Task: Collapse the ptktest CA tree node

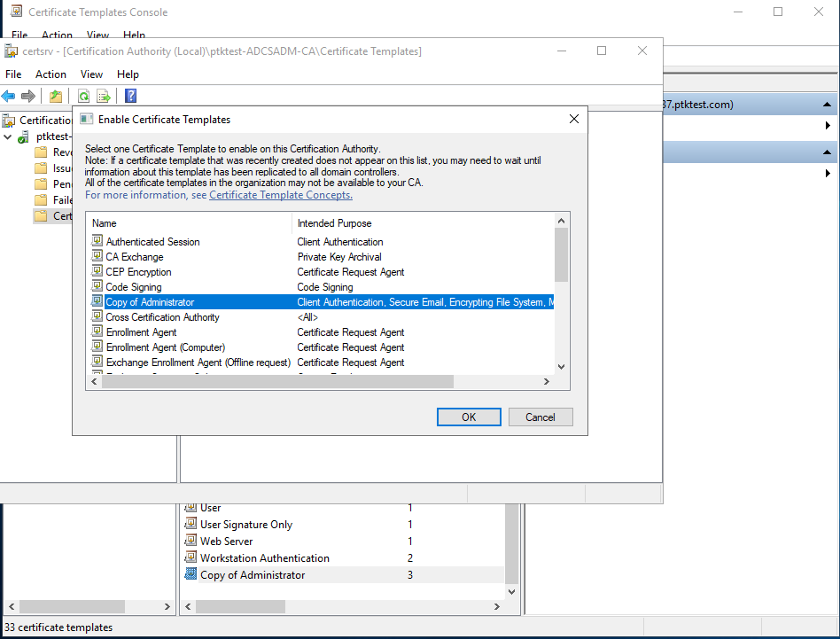Action: click(x=7, y=137)
